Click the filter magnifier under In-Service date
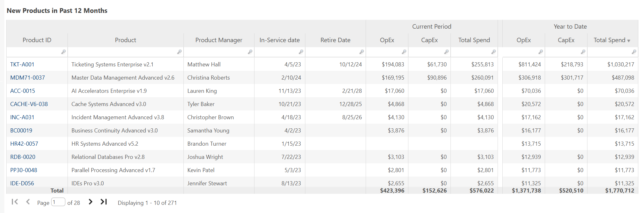This screenshot has height=213, width=644. [x=301, y=52]
